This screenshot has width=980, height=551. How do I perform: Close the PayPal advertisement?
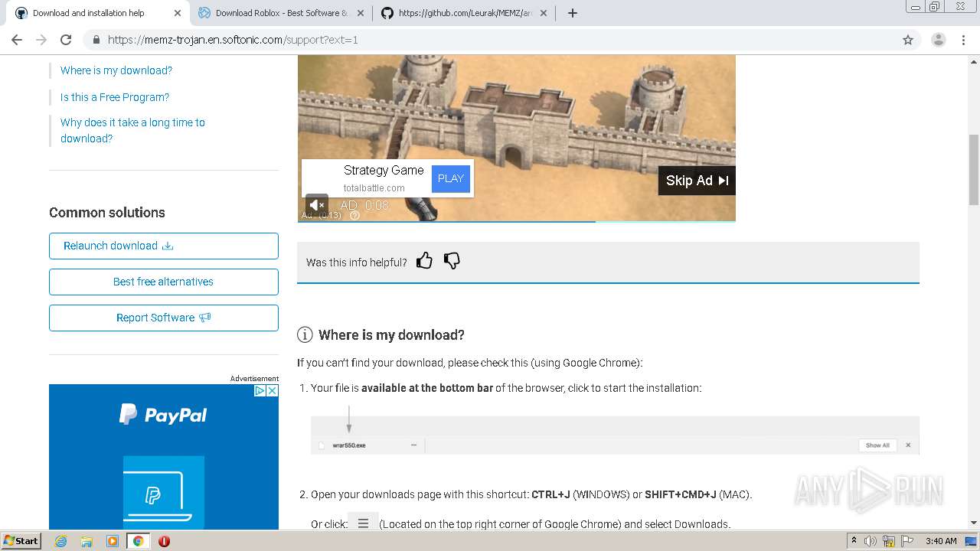tap(273, 390)
